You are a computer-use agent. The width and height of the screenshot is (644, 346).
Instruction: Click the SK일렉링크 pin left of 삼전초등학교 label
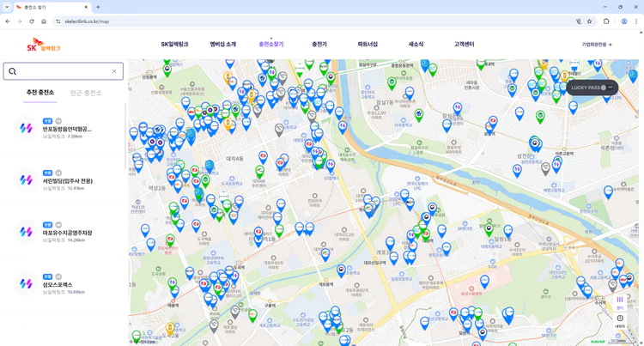pos(517,170)
